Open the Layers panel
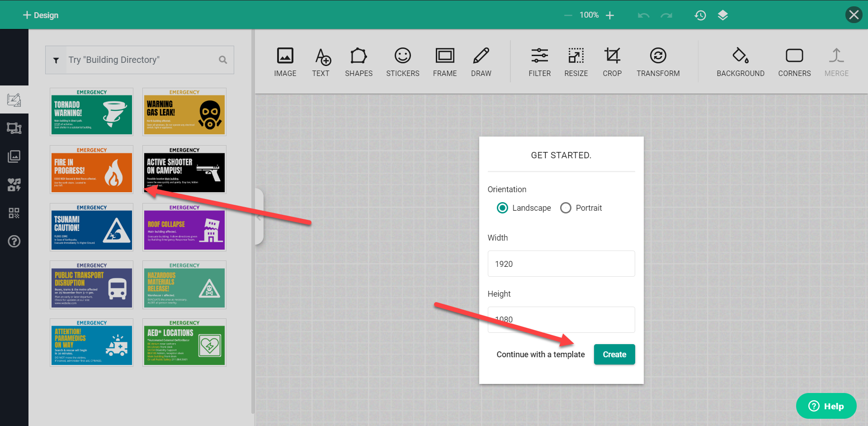Viewport: 868px width, 426px height. (722, 15)
